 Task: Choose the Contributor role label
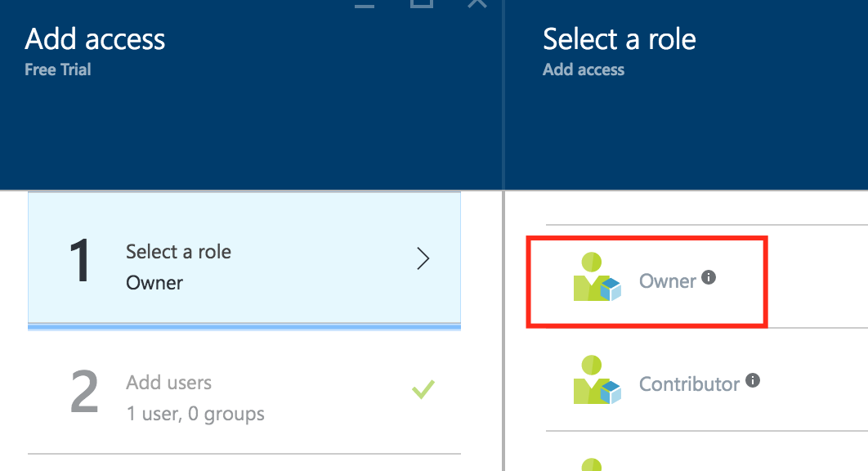click(689, 384)
